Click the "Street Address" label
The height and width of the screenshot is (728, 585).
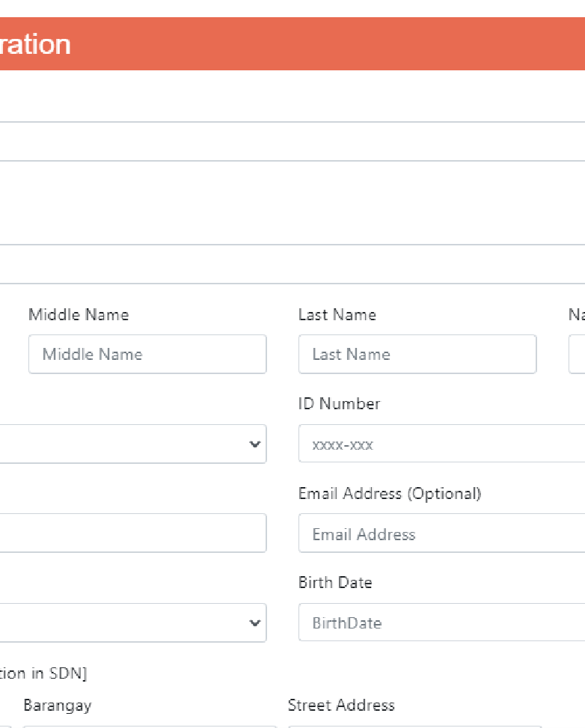[x=341, y=706]
